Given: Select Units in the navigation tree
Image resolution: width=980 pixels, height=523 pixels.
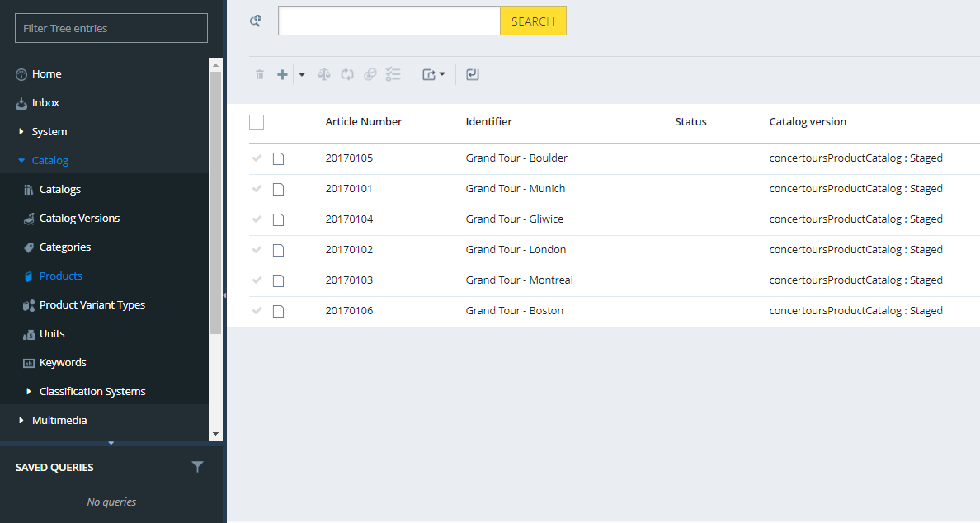Looking at the screenshot, I should (x=52, y=333).
